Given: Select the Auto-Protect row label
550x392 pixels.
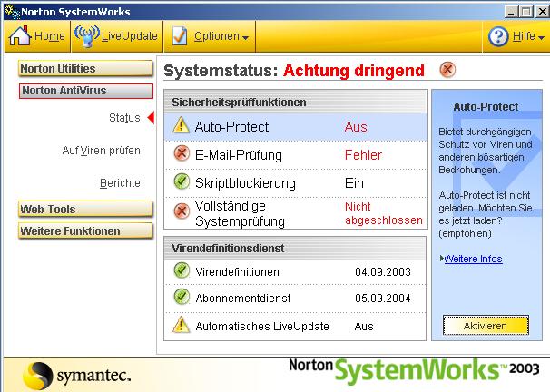Looking at the screenshot, I should click(231, 126).
